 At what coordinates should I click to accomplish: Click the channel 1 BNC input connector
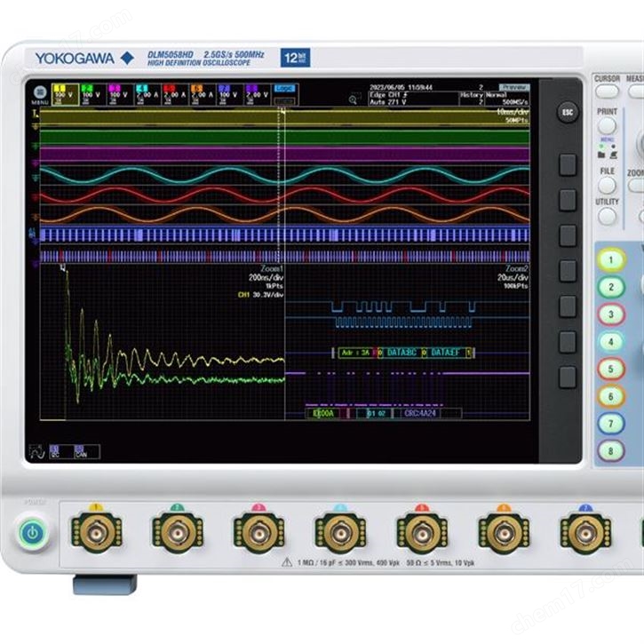point(96,531)
